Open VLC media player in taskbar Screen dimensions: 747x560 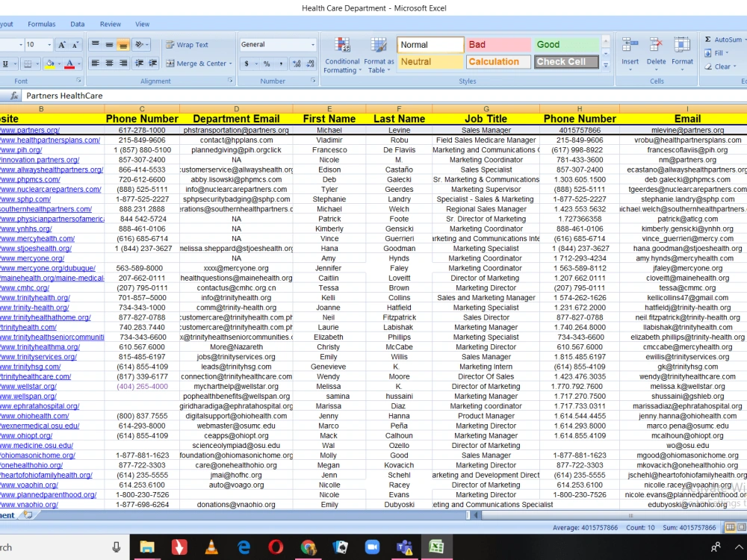click(211, 547)
